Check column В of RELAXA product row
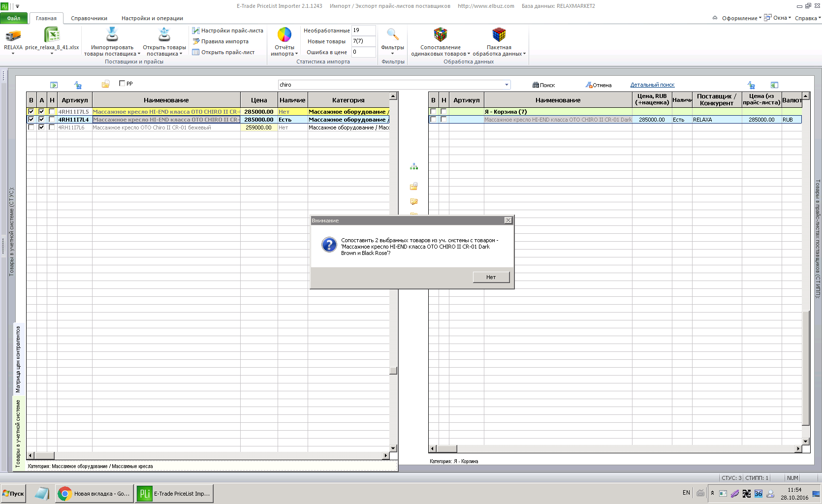This screenshot has height=504, width=822. coord(433,120)
